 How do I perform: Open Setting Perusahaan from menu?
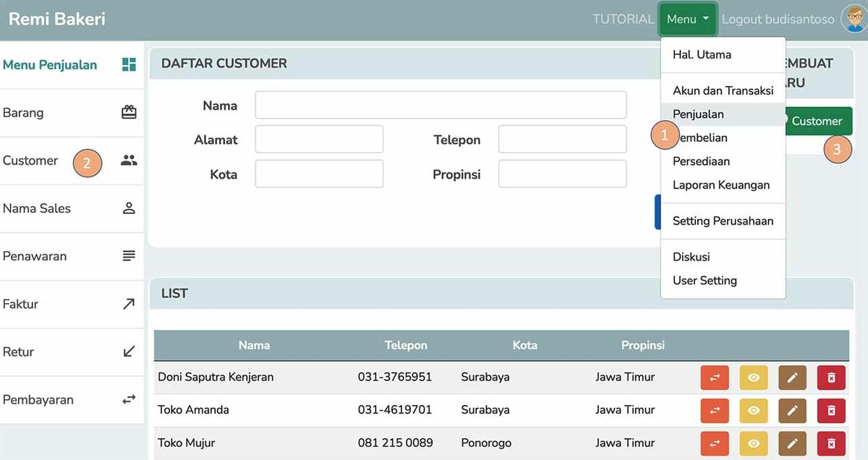pyautogui.click(x=723, y=221)
